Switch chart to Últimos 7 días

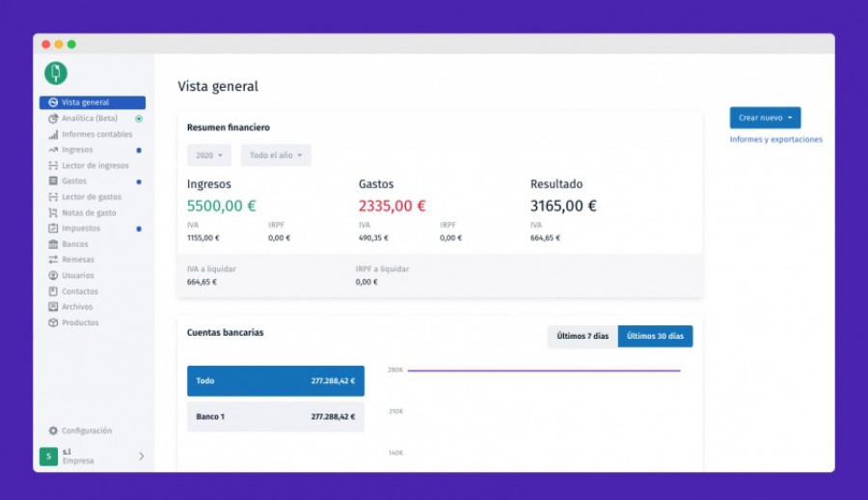pos(583,336)
